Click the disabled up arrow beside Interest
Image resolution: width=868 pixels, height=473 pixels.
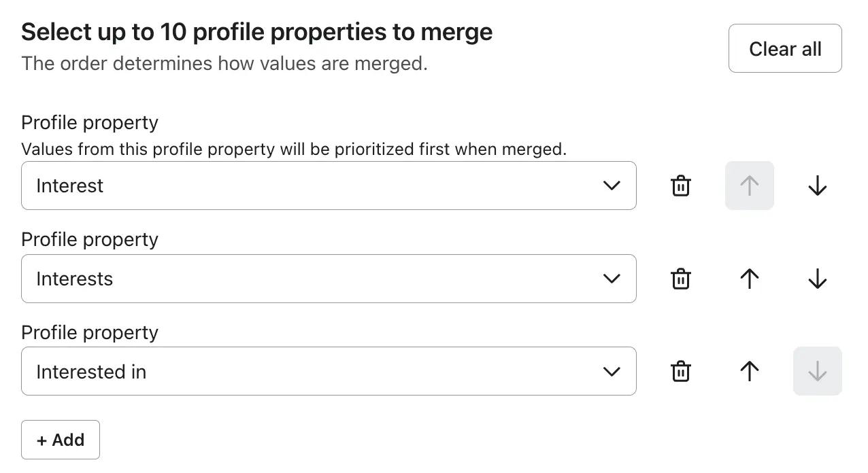(x=749, y=185)
